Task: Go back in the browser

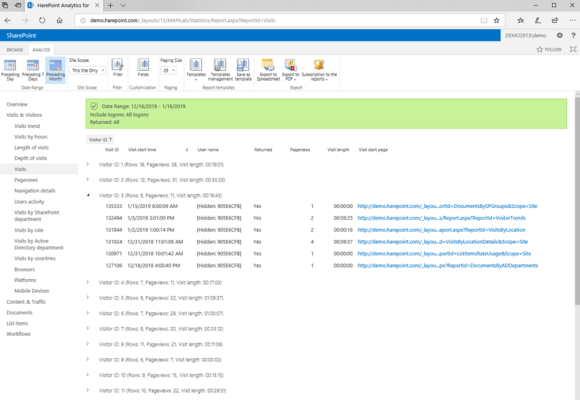Action: [8, 20]
